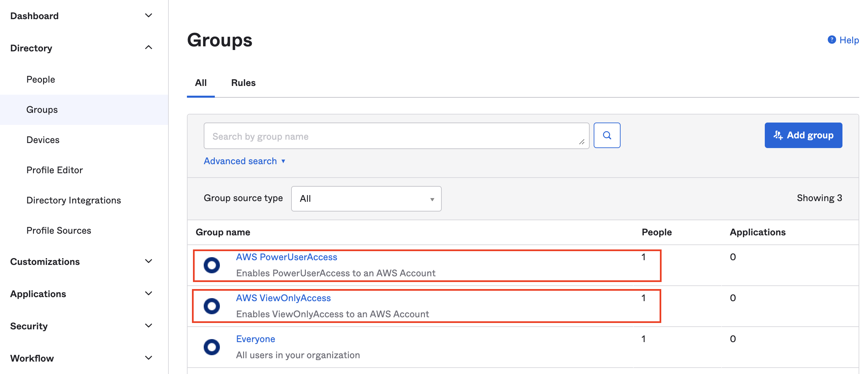Click the Everyone group circle icon
Image resolution: width=868 pixels, height=374 pixels.
[211, 347]
